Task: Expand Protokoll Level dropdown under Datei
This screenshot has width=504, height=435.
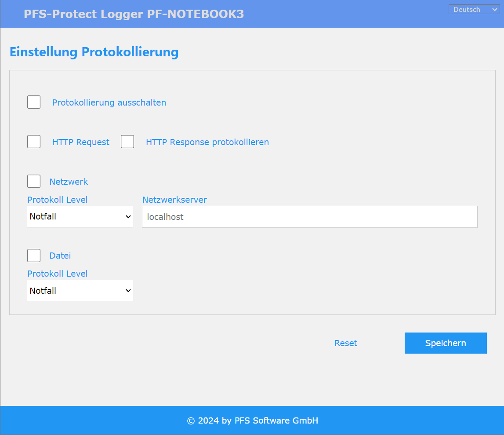Action: coord(80,291)
